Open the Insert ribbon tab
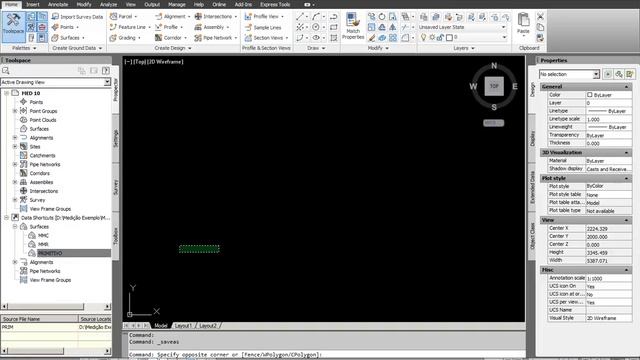The height and width of the screenshot is (360, 640). coord(33,4)
